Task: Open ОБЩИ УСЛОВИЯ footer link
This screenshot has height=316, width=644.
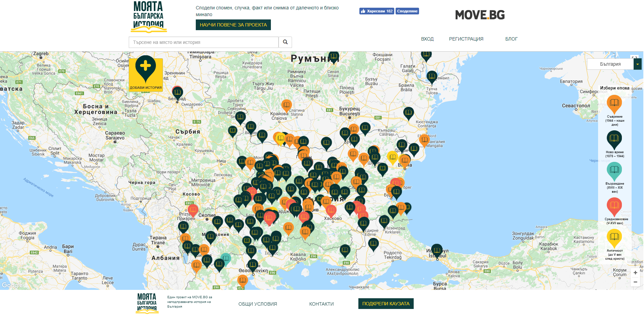Action: click(x=258, y=304)
